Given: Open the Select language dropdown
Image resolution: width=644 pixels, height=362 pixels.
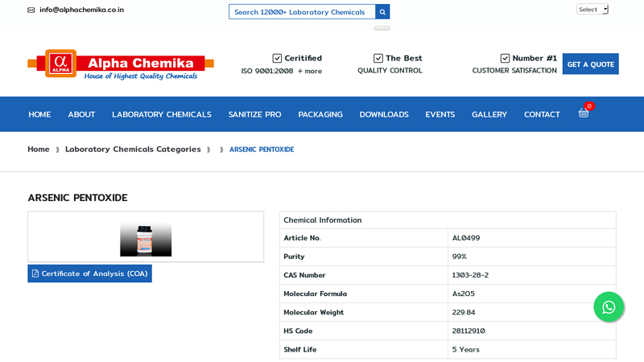Looking at the screenshot, I should (592, 10).
